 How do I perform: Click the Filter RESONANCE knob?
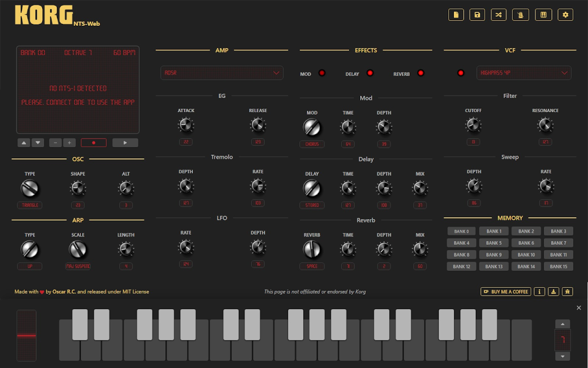(x=545, y=125)
